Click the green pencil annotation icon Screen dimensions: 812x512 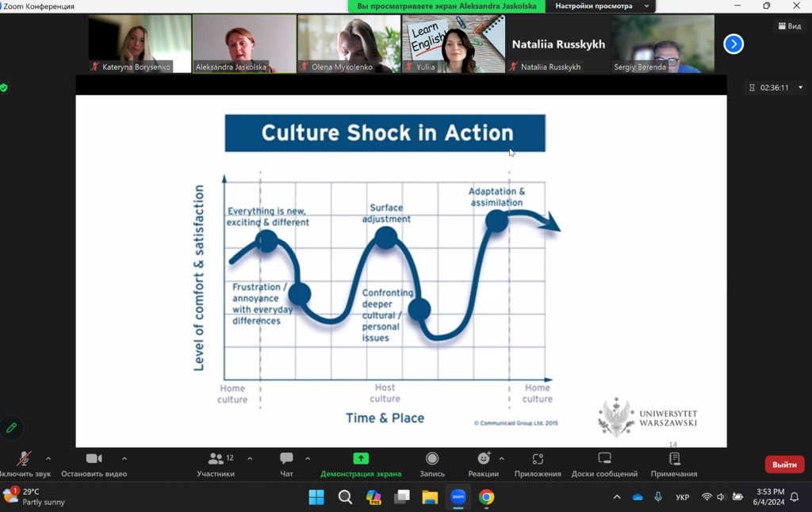tap(11, 428)
